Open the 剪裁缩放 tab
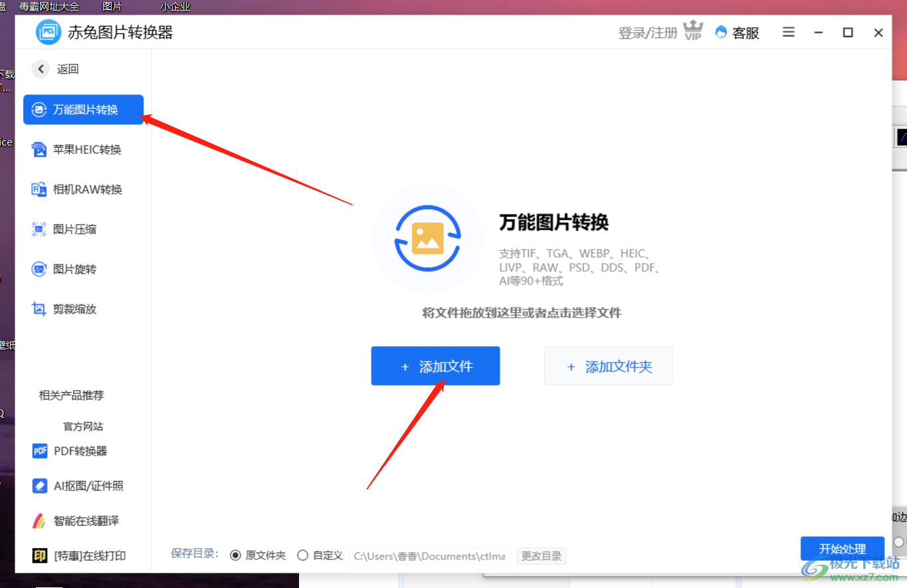This screenshot has width=907, height=588. pos(74,309)
